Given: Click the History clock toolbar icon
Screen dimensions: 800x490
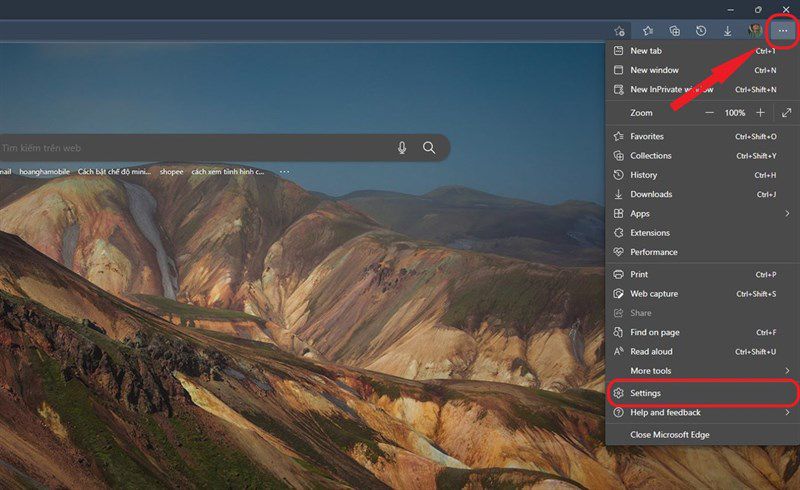Looking at the screenshot, I should 701,31.
